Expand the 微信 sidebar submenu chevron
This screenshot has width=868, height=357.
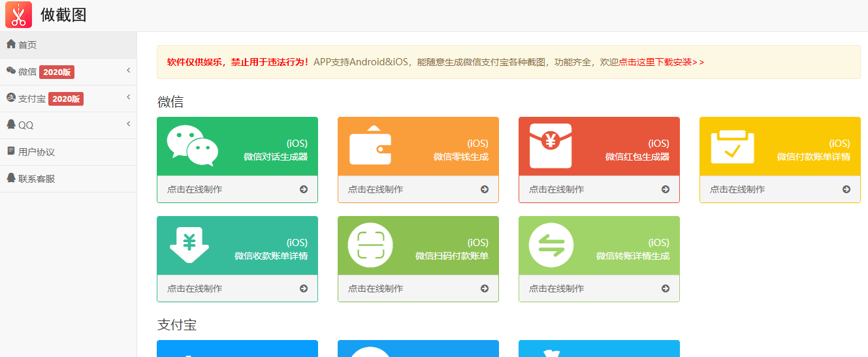pos(129,70)
